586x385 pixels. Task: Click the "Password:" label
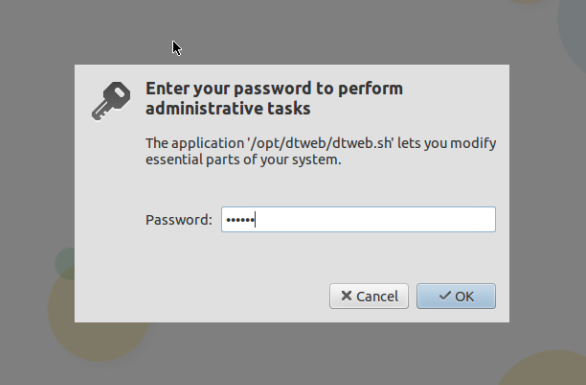[179, 220]
